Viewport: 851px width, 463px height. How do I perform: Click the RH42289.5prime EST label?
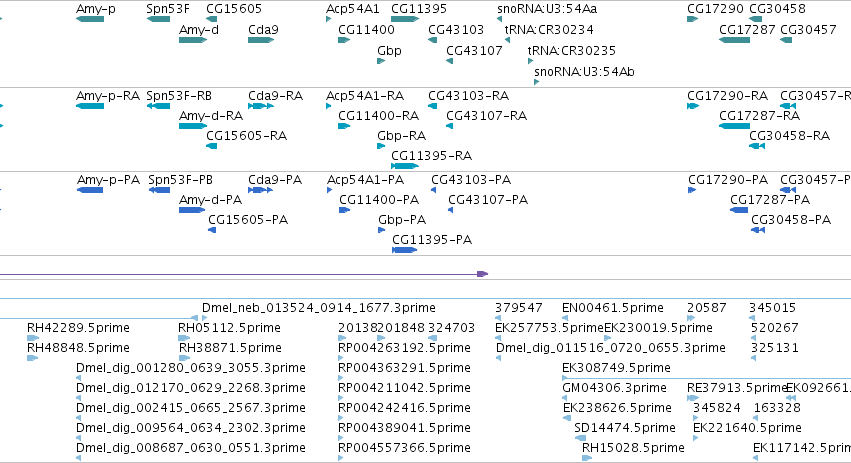coord(78,328)
